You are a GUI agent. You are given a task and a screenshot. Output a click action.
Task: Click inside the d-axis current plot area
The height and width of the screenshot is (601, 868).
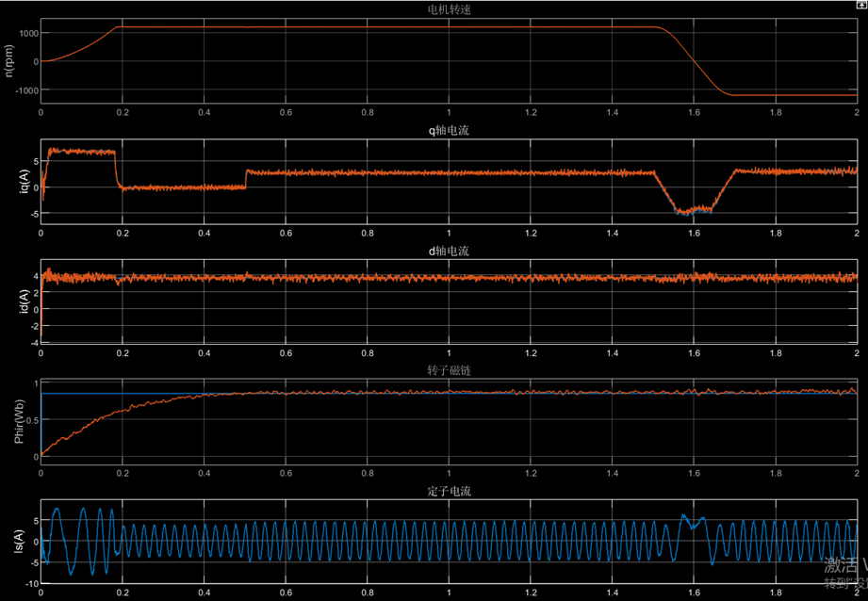coord(449,301)
